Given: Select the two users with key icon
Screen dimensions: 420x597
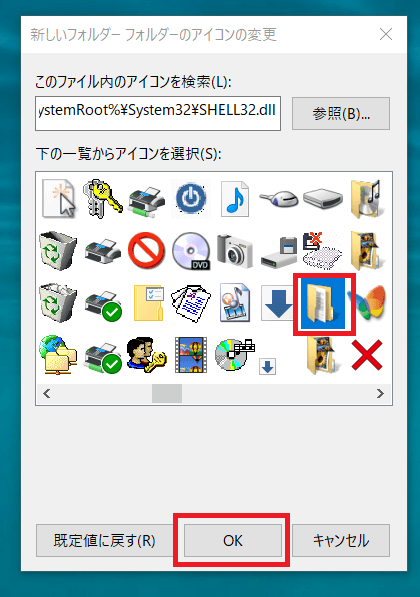Looking at the screenshot, I should click(146, 354).
